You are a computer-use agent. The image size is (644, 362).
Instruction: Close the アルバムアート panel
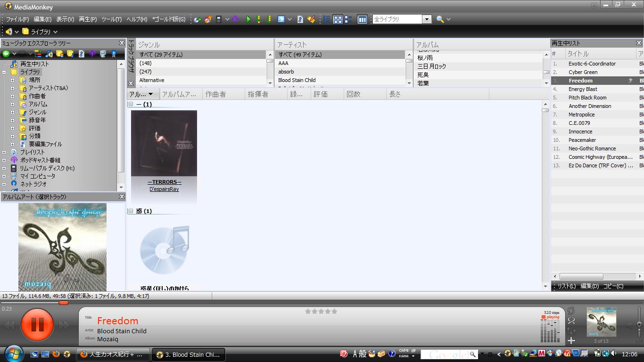122,197
